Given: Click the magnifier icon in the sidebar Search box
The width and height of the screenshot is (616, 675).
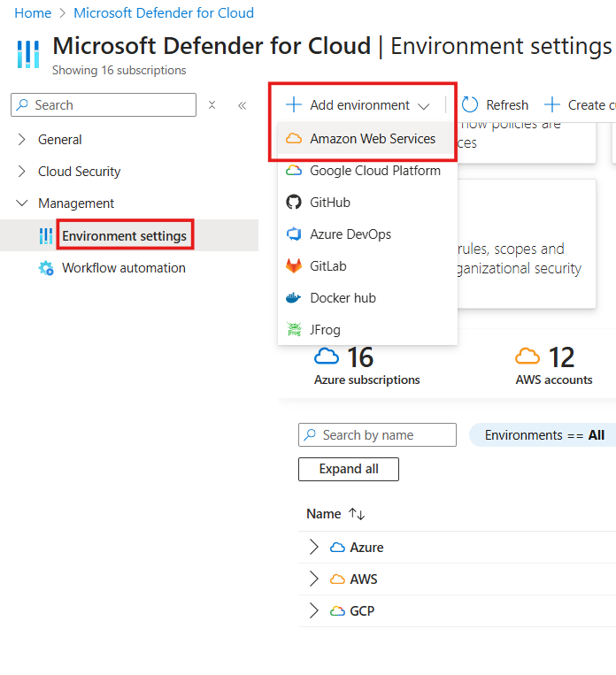Looking at the screenshot, I should pyautogui.click(x=22, y=104).
